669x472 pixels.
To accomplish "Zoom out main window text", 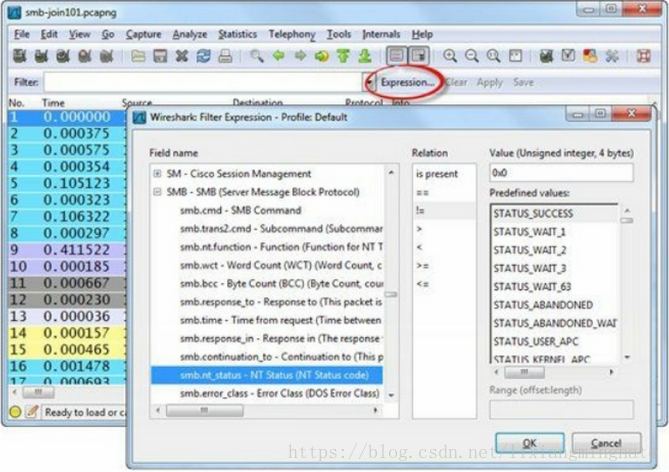I will pyautogui.click(x=472, y=56).
